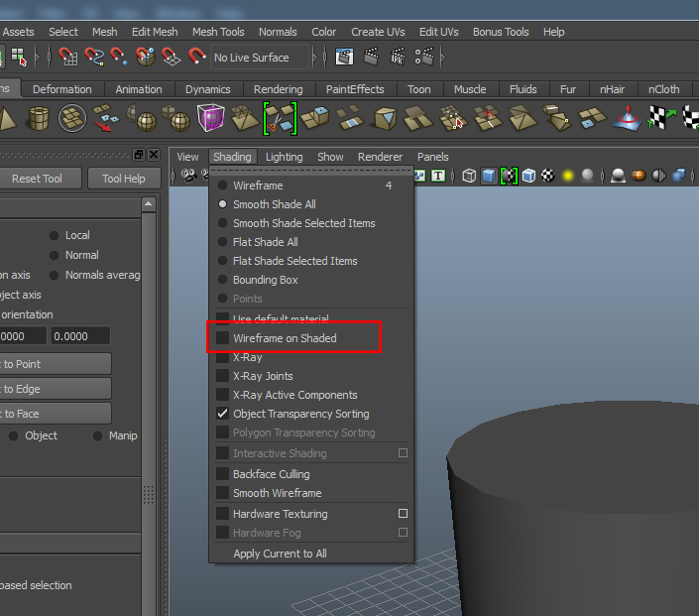The height and width of the screenshot is (616, 699).
Task: Click the Reset Tool button
Action: coord(37,179)
